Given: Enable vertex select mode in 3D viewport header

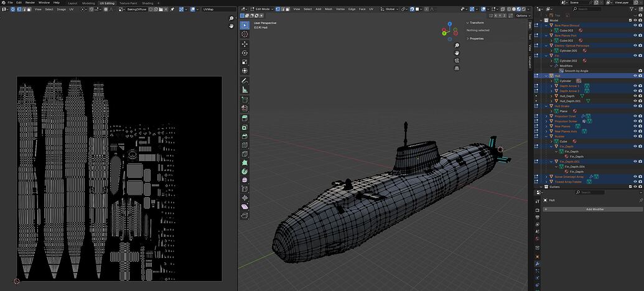Looking at the screenshot, I should click(x=278, y=9).
